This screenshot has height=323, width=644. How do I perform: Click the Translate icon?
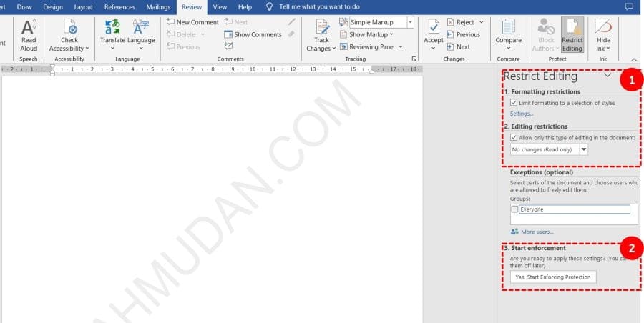[x=112, y=29]
